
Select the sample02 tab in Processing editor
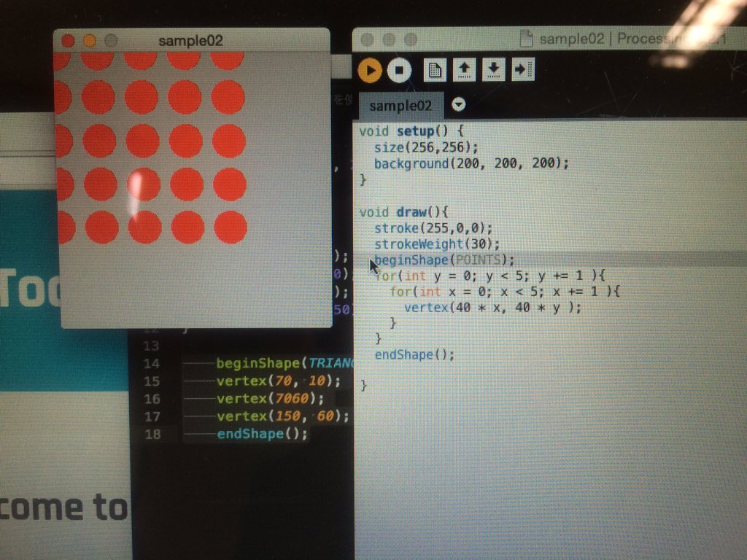coord(400,106)
